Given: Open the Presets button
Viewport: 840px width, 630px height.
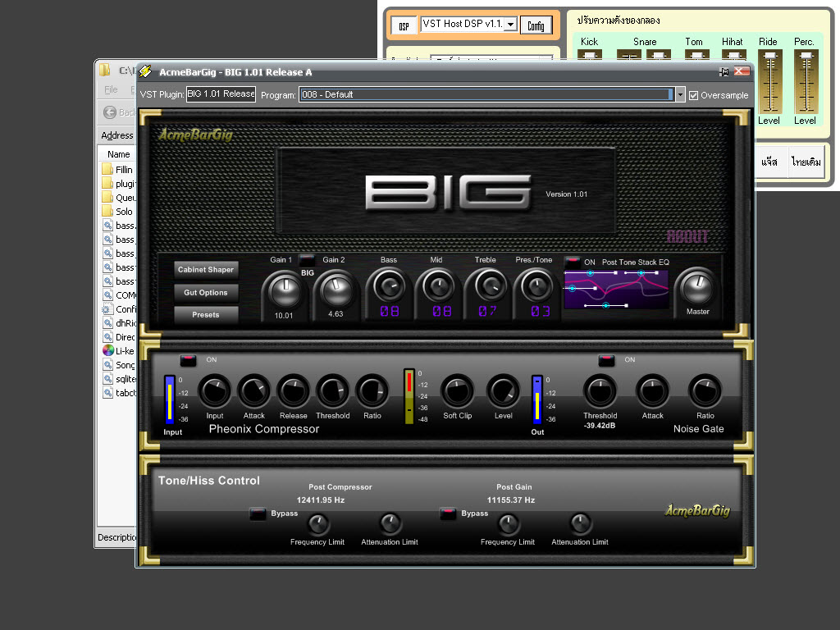Looking at the screenshot, I should (x=206, y=315).
